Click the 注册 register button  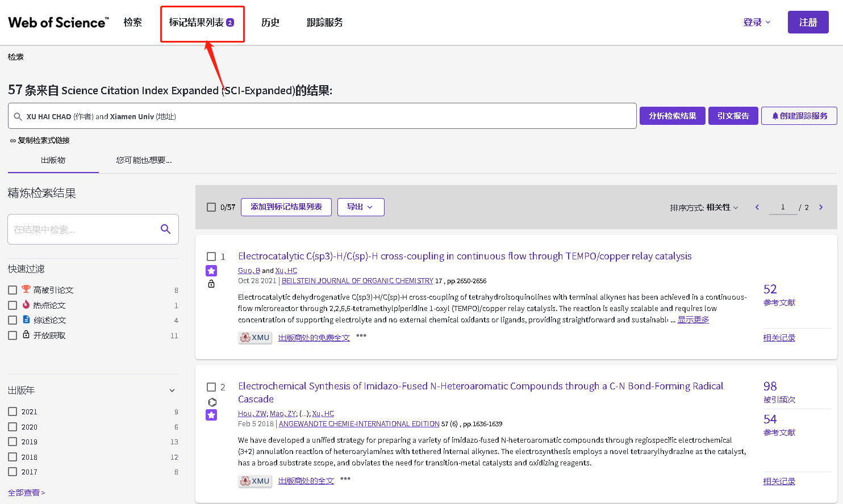click(807, 23)
